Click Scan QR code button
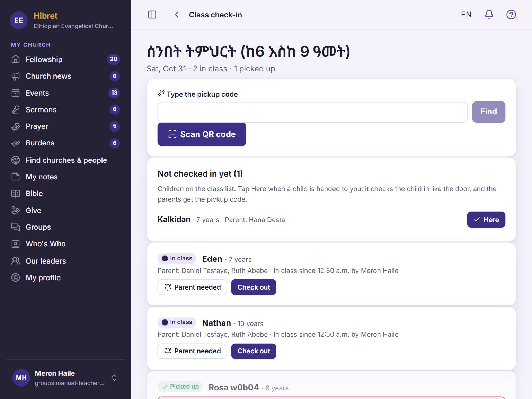Image resolution: width=532 pixels, height=399 pixels. point(202,134)
